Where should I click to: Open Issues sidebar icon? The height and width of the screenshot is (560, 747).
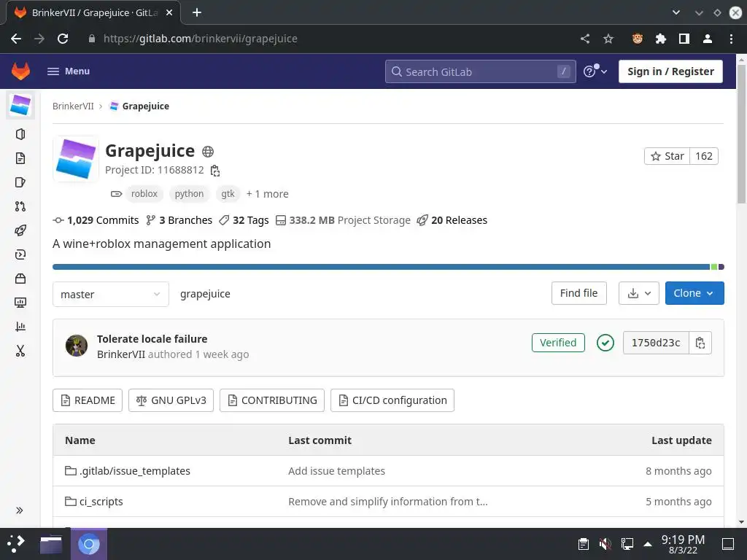[x=20, y=182]
